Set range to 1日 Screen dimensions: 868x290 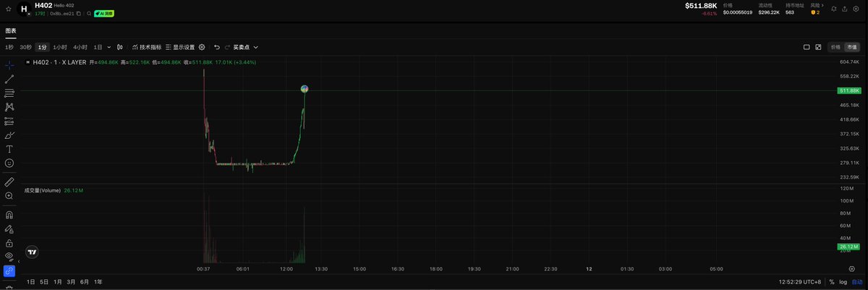pos(30,282)
